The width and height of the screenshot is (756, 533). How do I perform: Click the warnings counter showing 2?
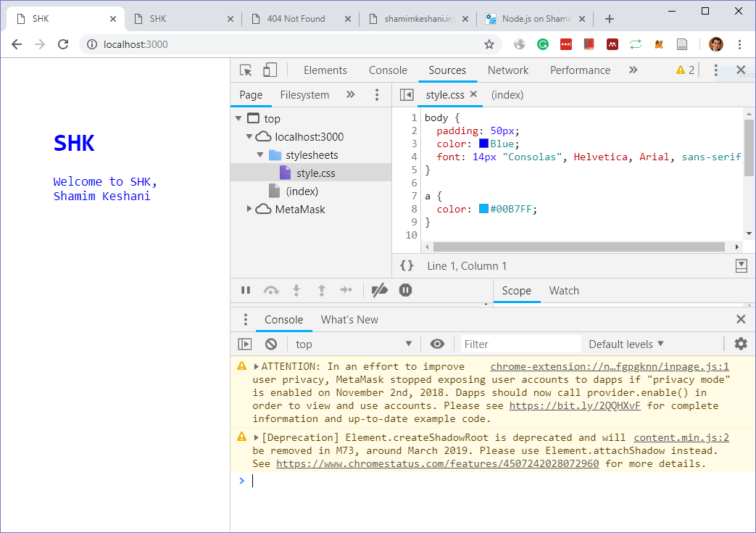(686, 70)
